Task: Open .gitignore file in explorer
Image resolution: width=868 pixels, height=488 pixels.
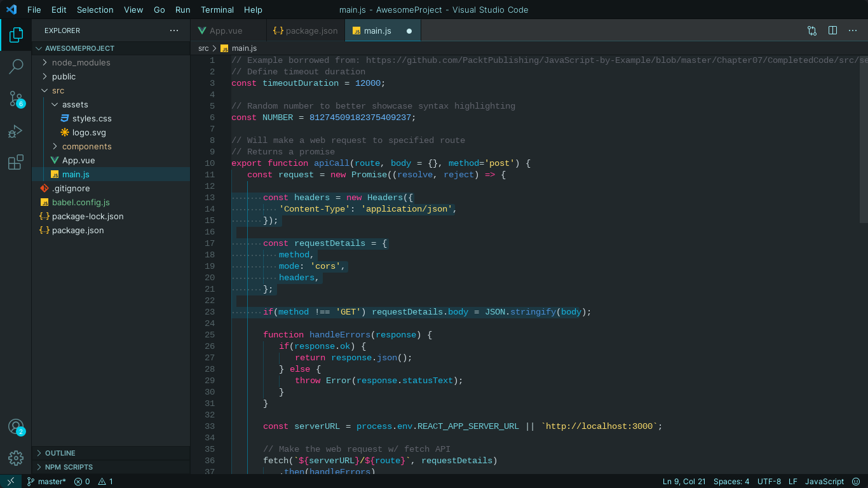Action: point(111,188)
